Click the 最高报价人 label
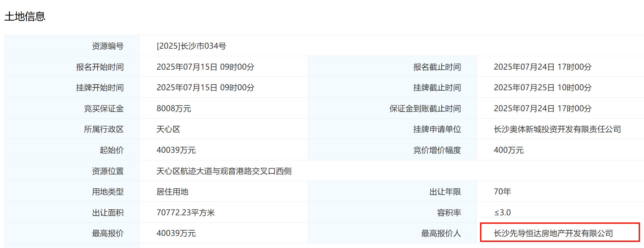644x248 pixels. pos(441,233)
